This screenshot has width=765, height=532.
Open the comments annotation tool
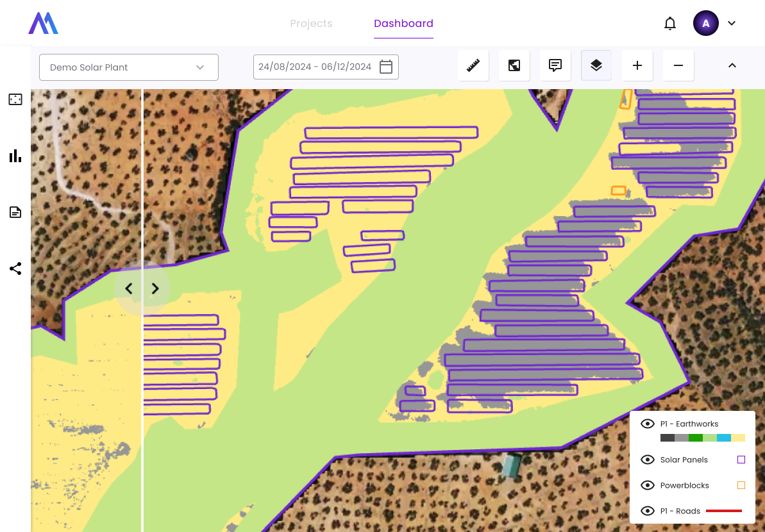point(555,65)
